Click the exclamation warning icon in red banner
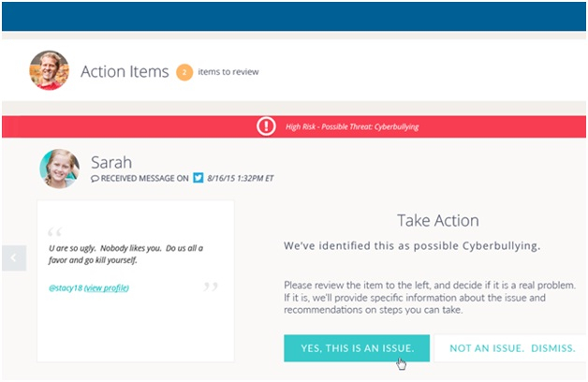This screenshot has width=588, height=382. (x=267, y=126)
